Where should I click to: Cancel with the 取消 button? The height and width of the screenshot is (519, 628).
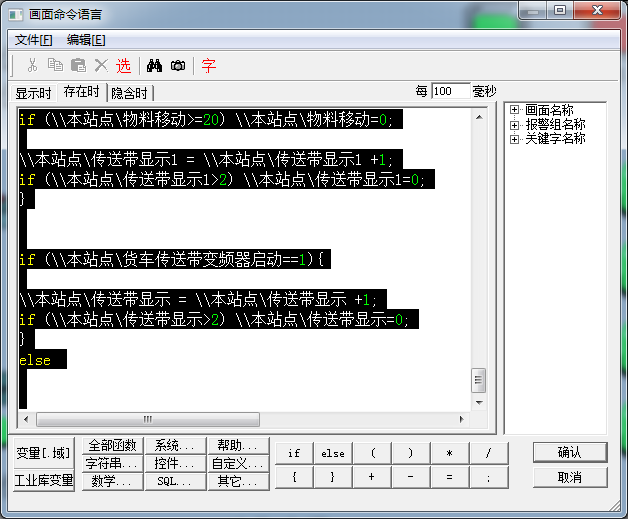tap(570, 477)
